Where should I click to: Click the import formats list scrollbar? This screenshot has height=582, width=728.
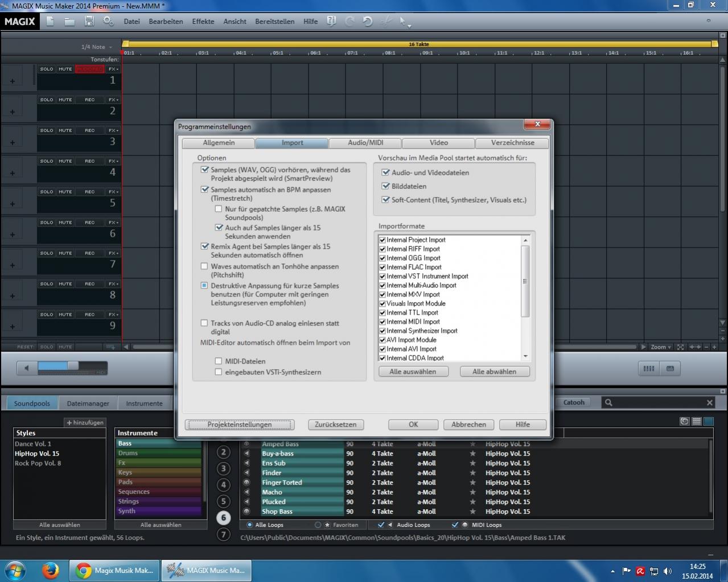[x=525, y=281]
